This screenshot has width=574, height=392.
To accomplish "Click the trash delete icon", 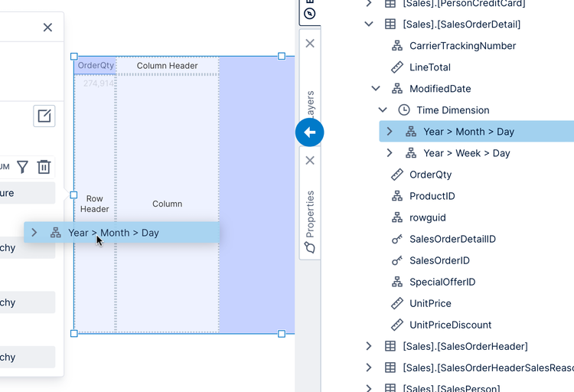I will pyautogui.click(x=44, y=166).
